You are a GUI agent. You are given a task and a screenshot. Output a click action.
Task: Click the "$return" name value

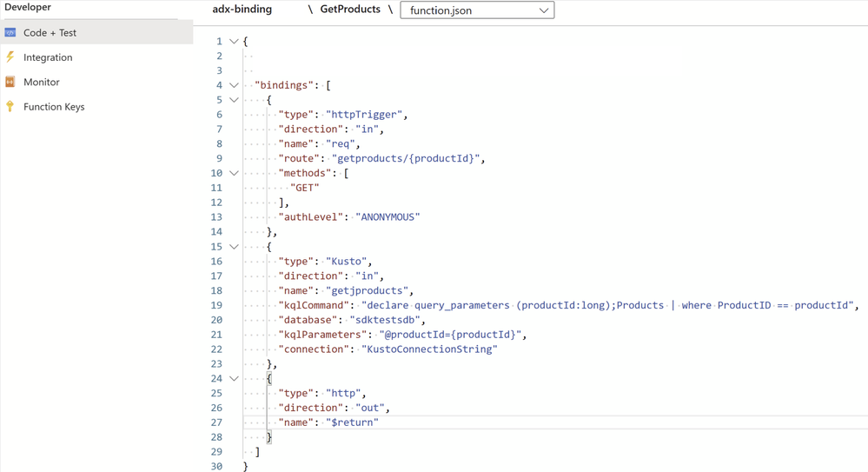pos(352,422)
